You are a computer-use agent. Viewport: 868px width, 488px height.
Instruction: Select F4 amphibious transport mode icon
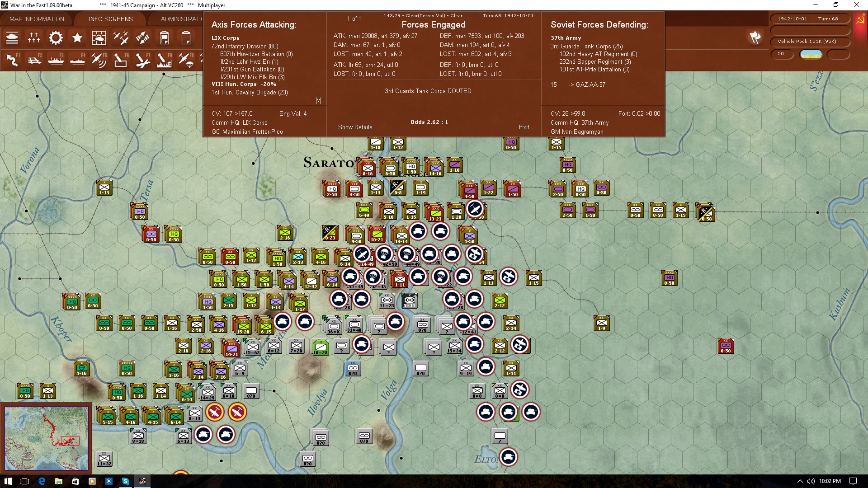77,60
